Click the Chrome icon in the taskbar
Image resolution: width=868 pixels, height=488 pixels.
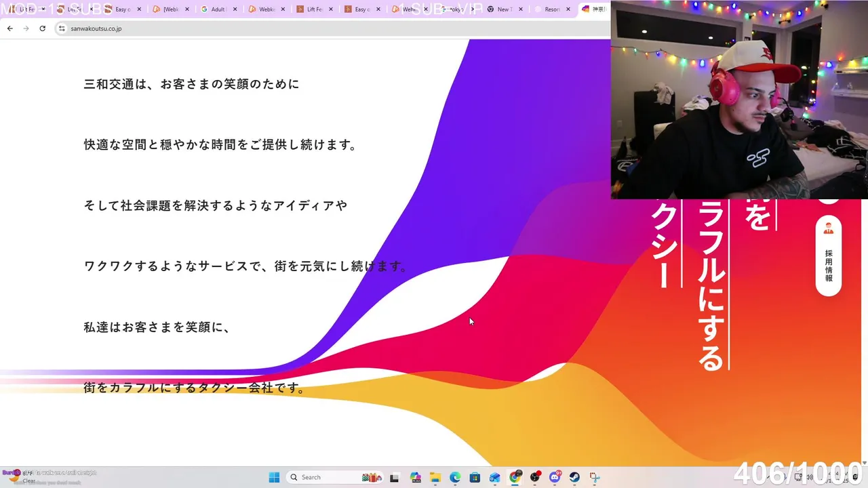coord(515,476)
